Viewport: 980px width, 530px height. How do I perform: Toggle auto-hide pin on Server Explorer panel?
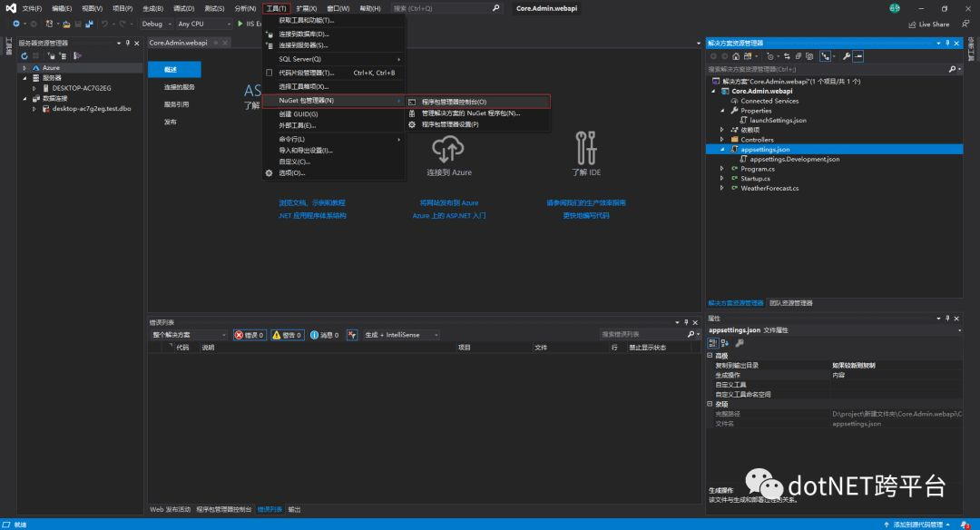pos(128,44)
